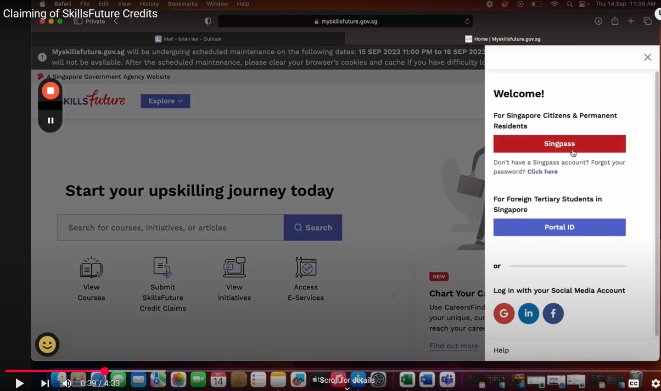Follow the 'Find out more' link
This screenshot has width=661, height=391.
pyautogui.click(x=454, y=346)
